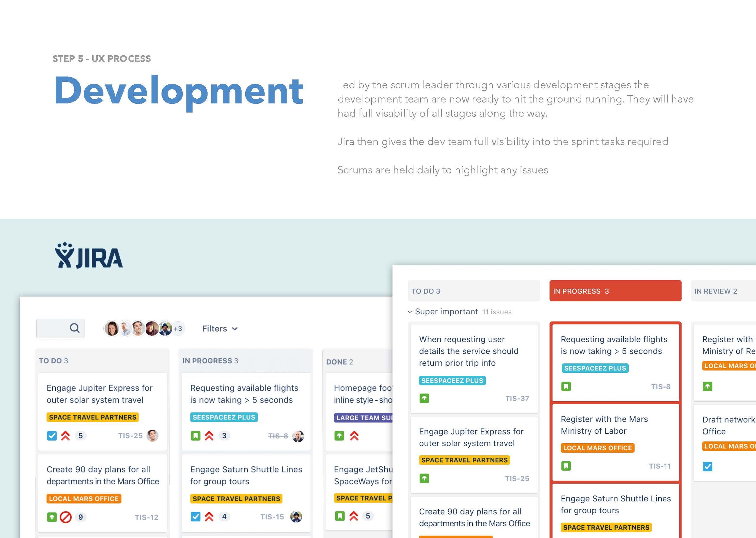Screen dimensions: 756x538
Task: Click the red blocker icon on TIS-12 card
Action: [66, 517]
